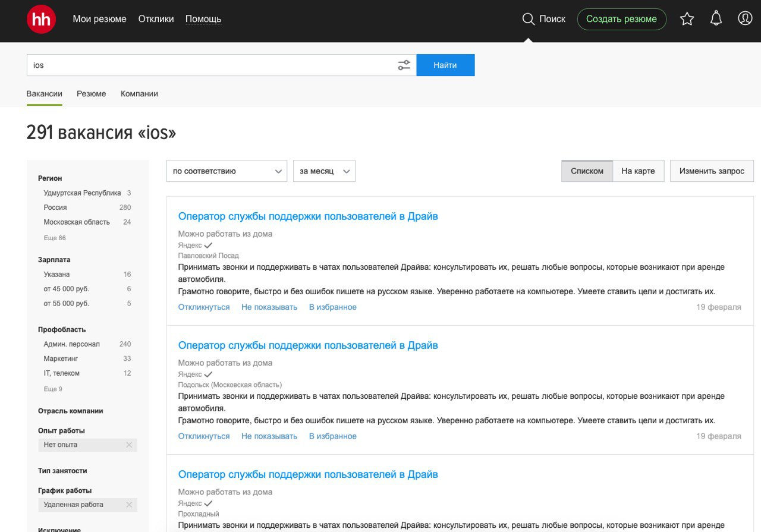Remove the 'Нет опыта' filter
The height and width of the screenshot is (532, 761).
pyautogui.click(x=129, y=445)
